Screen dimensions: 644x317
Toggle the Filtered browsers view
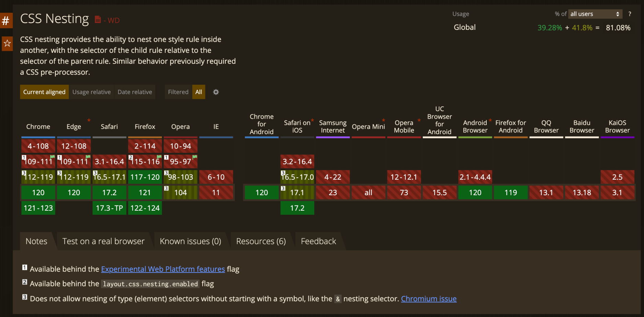pos(178,92)
